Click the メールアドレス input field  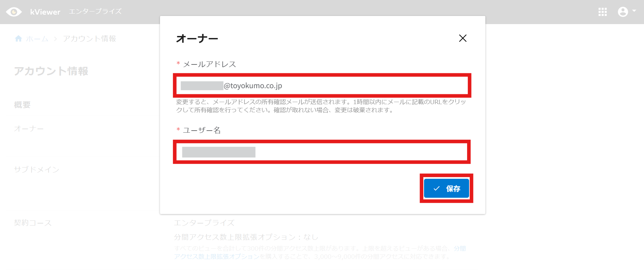(x=322, y=85)
